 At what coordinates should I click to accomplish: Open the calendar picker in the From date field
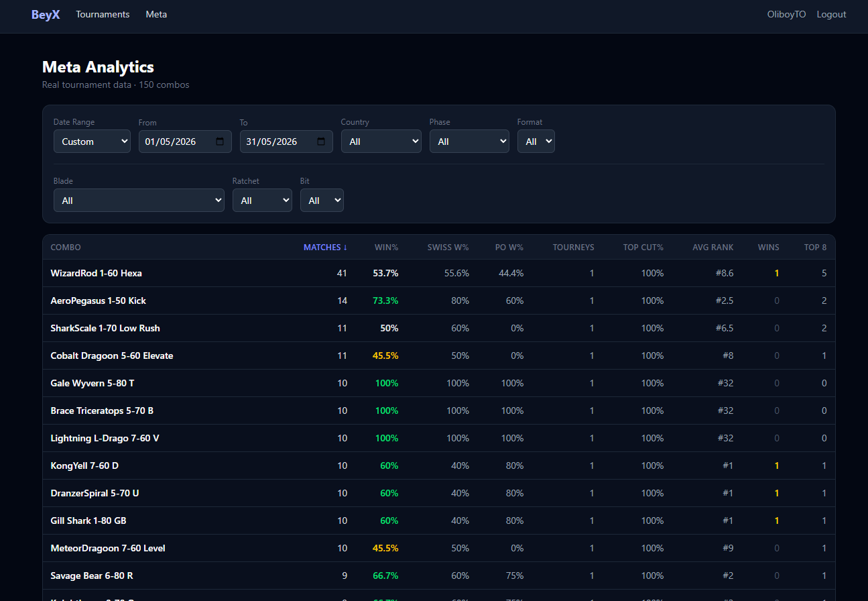[220, 142]
